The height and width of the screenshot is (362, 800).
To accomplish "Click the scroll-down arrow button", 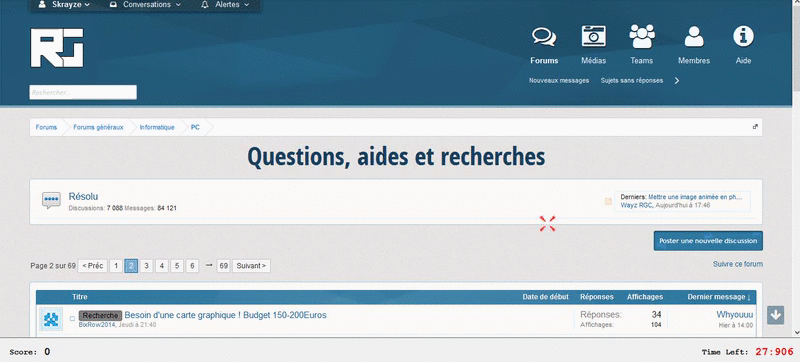I will (x=776, y=315).
